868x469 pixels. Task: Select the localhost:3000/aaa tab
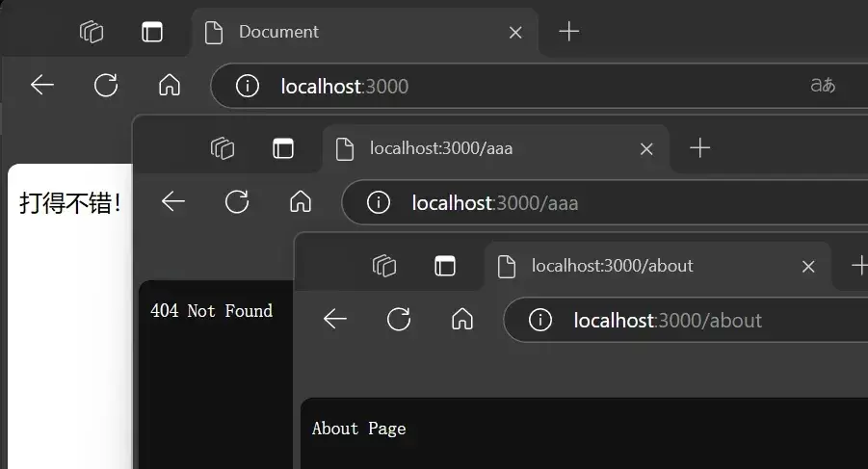(495, 148)
